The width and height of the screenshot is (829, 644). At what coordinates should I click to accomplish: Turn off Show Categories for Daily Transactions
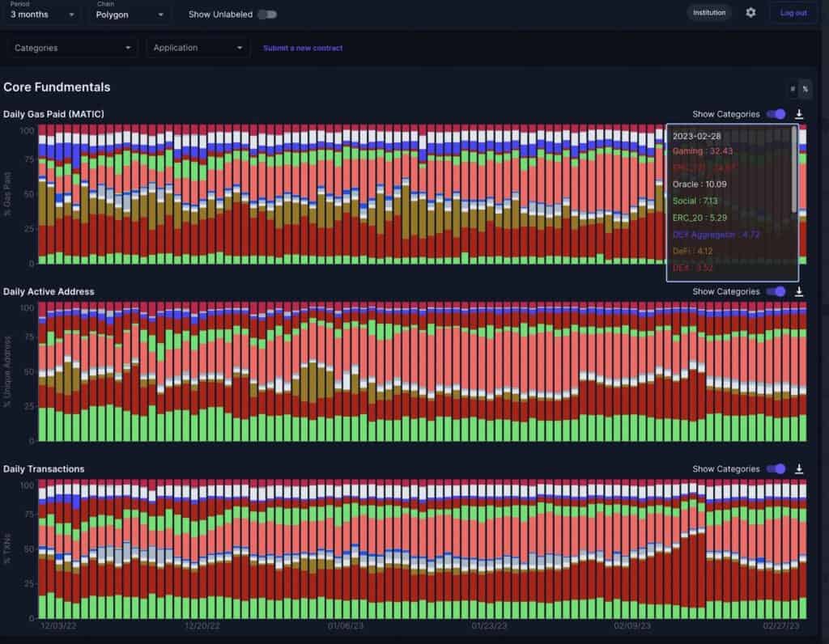click(x=776, y=469)
